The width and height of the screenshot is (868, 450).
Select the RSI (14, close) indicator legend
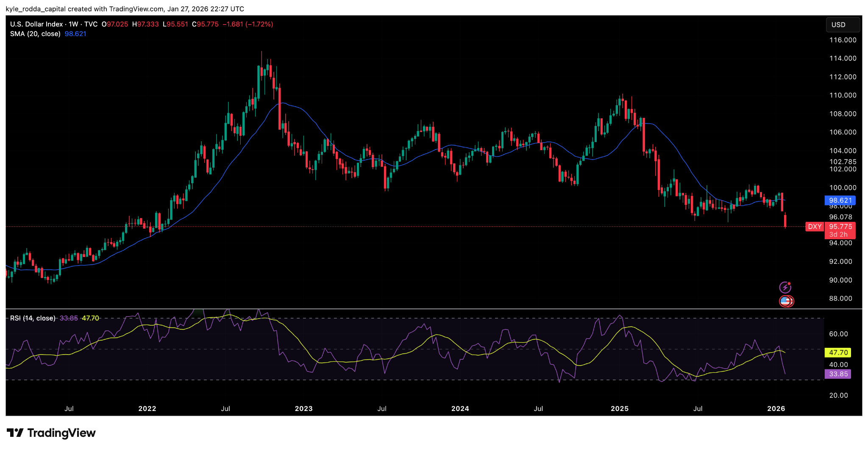[33, 318]
